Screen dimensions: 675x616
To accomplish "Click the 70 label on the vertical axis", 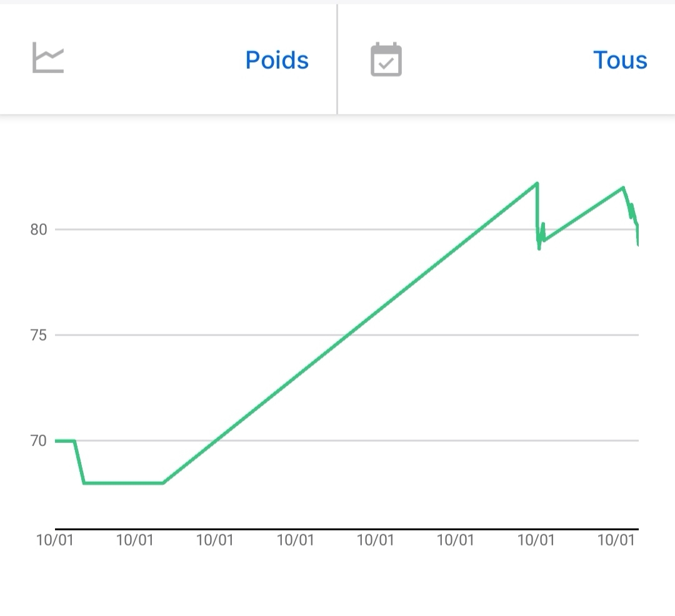I will click(38, 440).
